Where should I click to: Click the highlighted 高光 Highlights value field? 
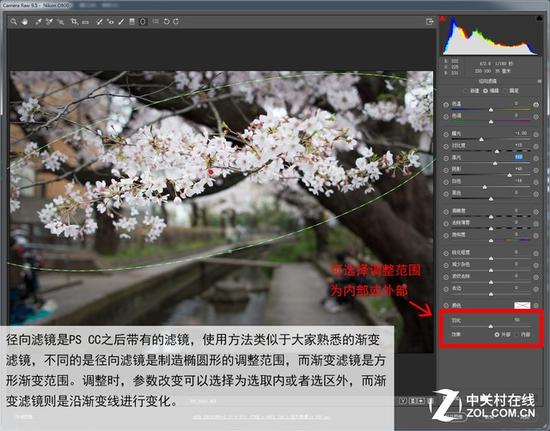(519, 157)
